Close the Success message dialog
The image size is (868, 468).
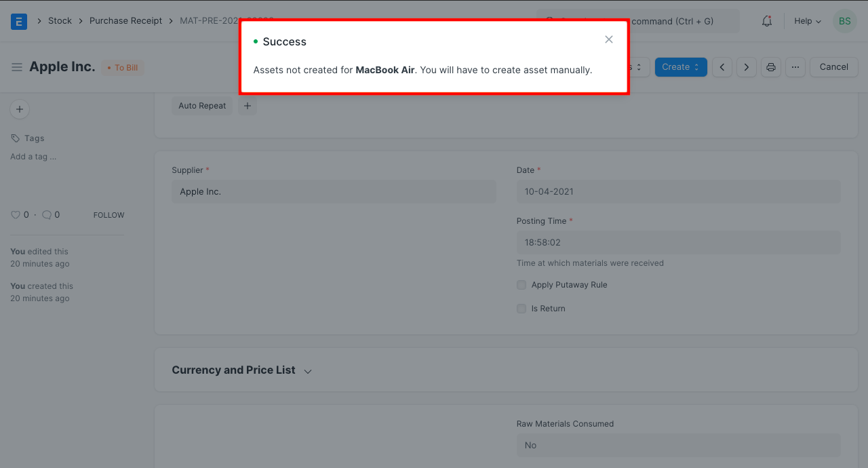click(x=609, y=39)
